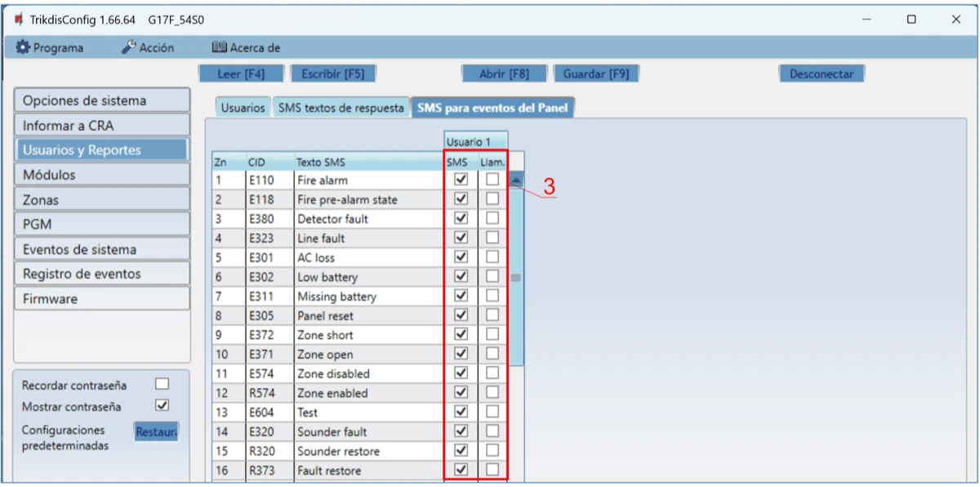Click Guardar [F9] to save configuration
The height and width of the screenshot is (487, 980).
(x=595, y=74)
